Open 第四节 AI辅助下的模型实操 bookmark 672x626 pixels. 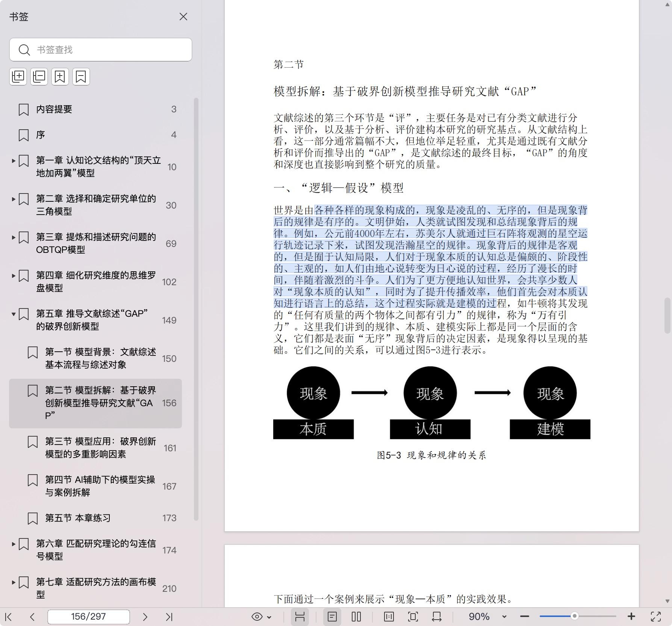point(95,486)
